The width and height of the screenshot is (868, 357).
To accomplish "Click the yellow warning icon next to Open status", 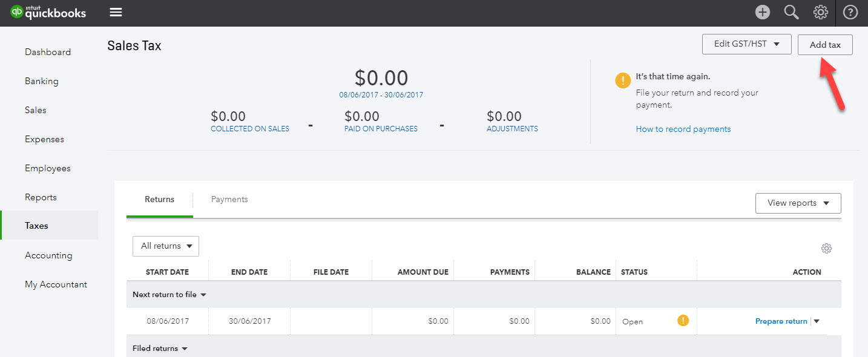I will [x=683, y=321].
